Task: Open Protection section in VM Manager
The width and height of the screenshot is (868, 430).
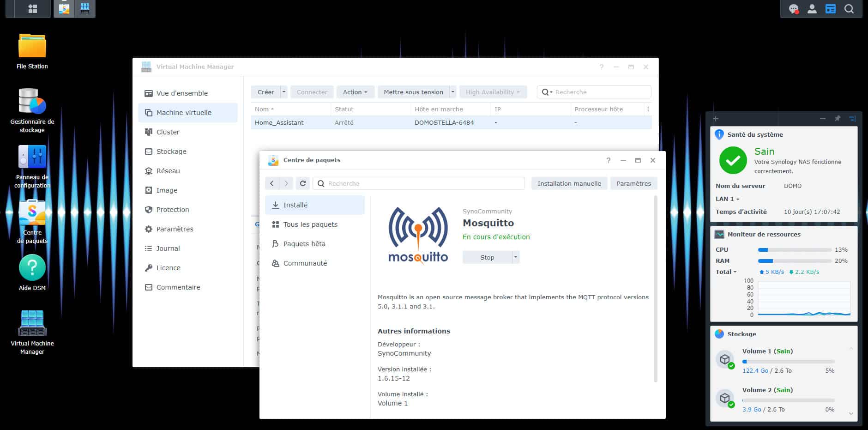Action: point(188,210)
